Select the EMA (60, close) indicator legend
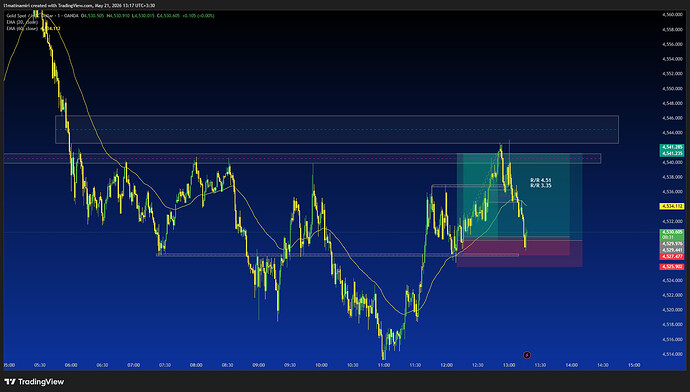The image size is (690, 392). point(22,28)
